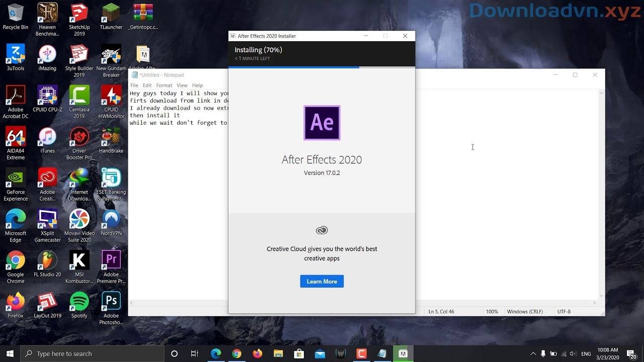Launch Movavi Video Suite 2020

(x=79, y=226)
